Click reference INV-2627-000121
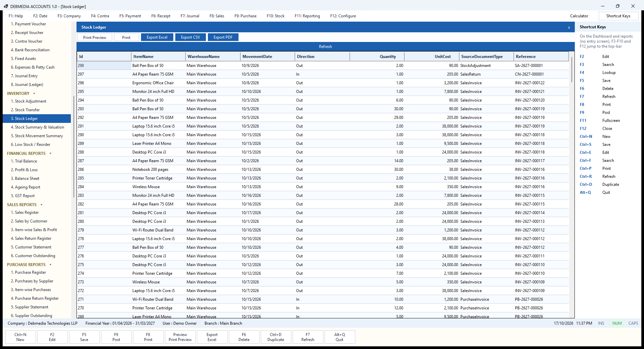The height and width of the screenshot is (349, 644). (530, 92)
